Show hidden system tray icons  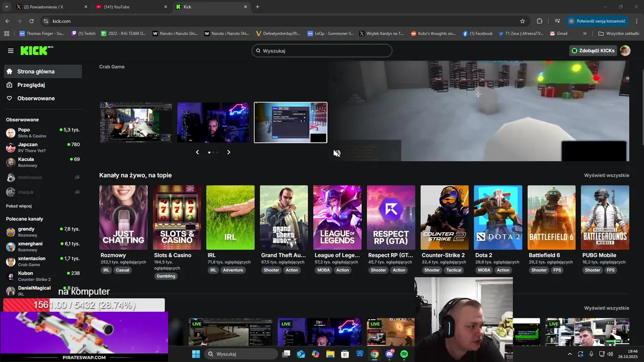(570, 354)
